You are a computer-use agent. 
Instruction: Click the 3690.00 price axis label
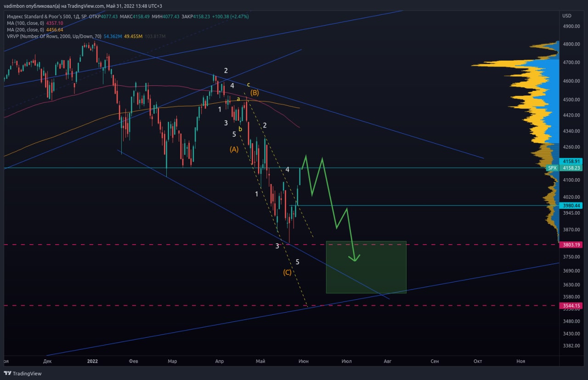[x=571, y=271]
